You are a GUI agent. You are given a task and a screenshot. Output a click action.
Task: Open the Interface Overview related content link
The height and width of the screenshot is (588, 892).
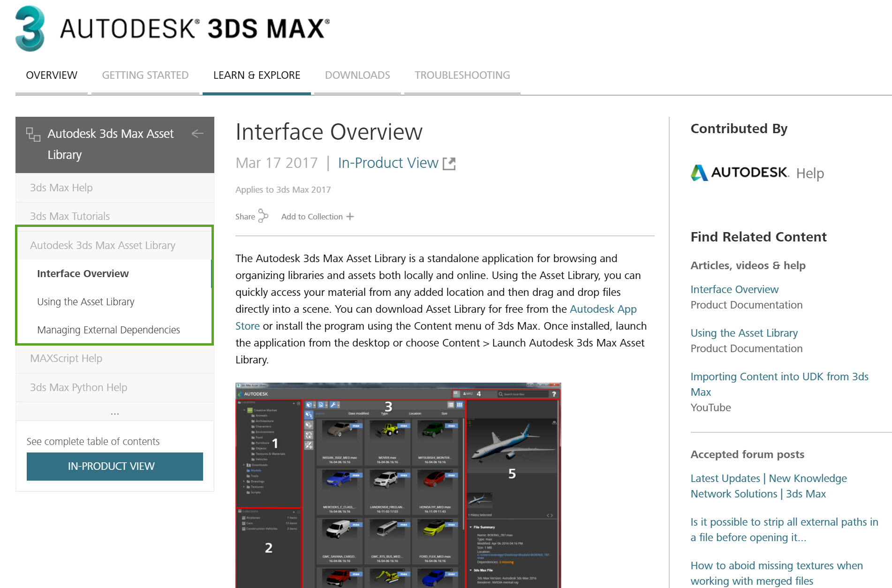[734, 289]
